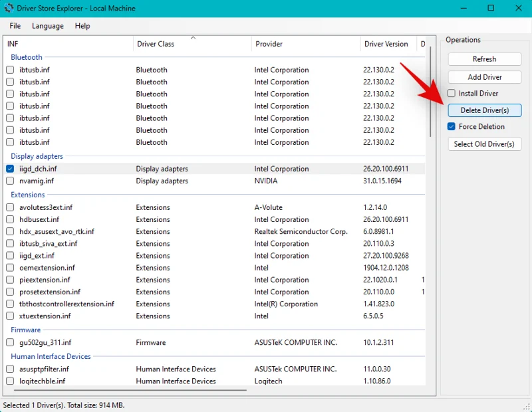Open the Language menu

coord(47,26)
